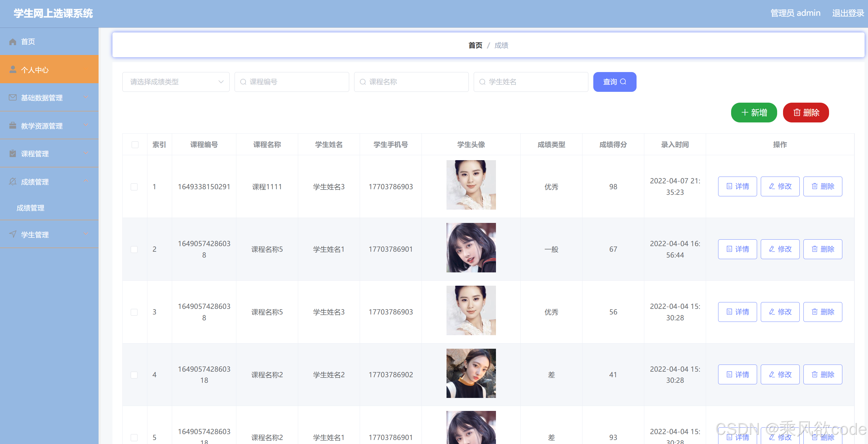Screen dimensions: 868x444
Task: Click 退出登录 in the top bar
Action: click(848, 13)
